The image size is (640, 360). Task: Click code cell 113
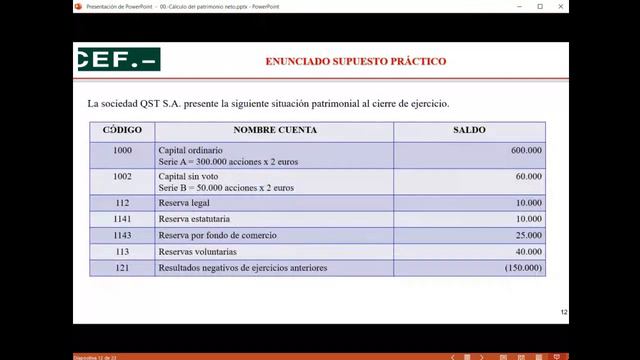point(122,252)
